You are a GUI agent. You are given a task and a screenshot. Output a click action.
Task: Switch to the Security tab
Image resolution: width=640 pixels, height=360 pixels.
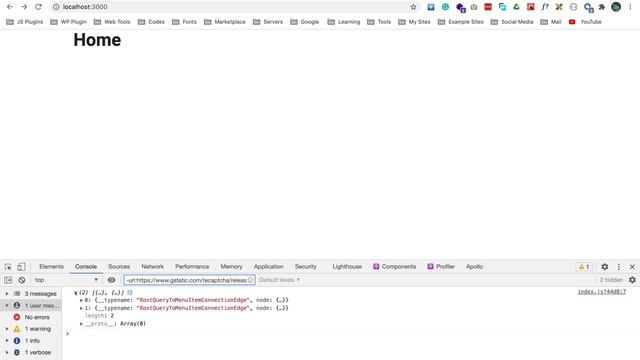click(x=306, y=267)
